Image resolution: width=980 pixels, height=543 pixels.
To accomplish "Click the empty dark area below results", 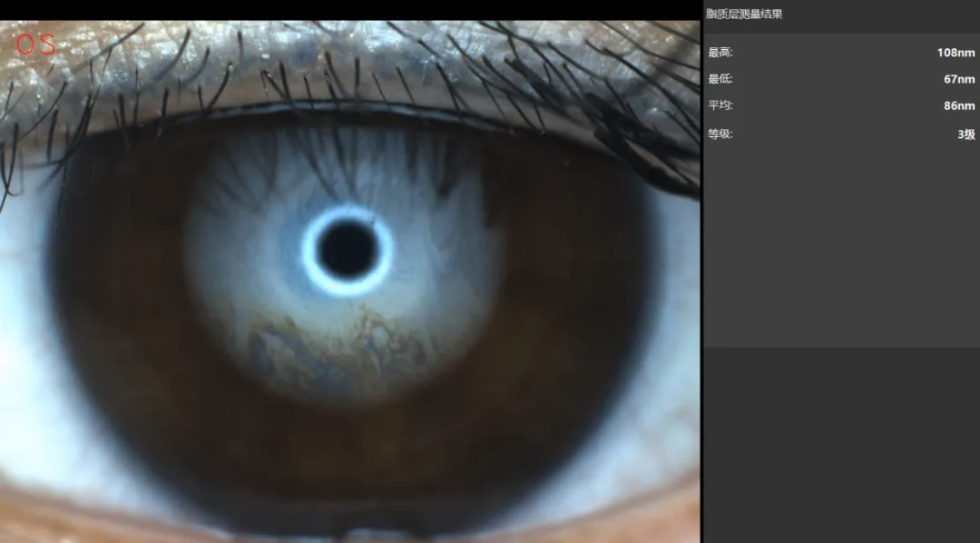I will [x=842, y=444].
